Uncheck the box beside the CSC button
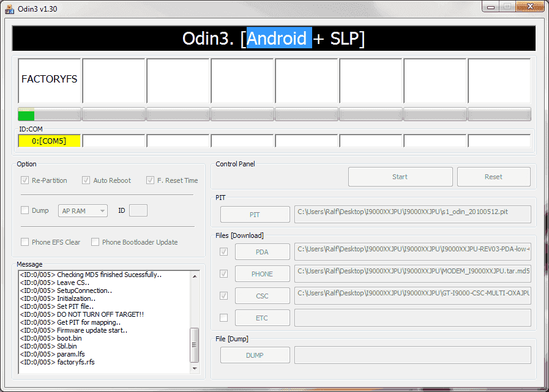The height and width of the screenshot is (392, 549). pyautogui.click(x=223, y=296)
